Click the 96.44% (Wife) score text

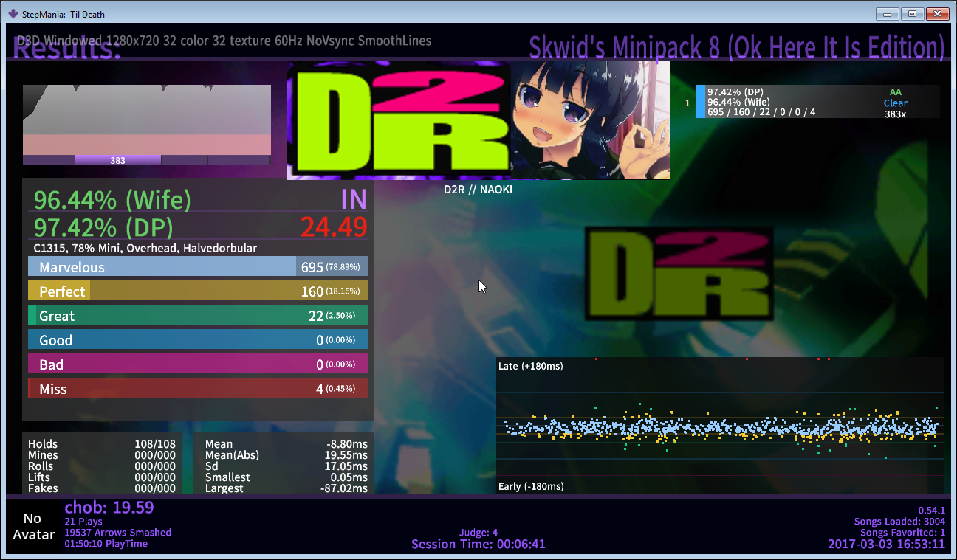click(x=112, y=200)
